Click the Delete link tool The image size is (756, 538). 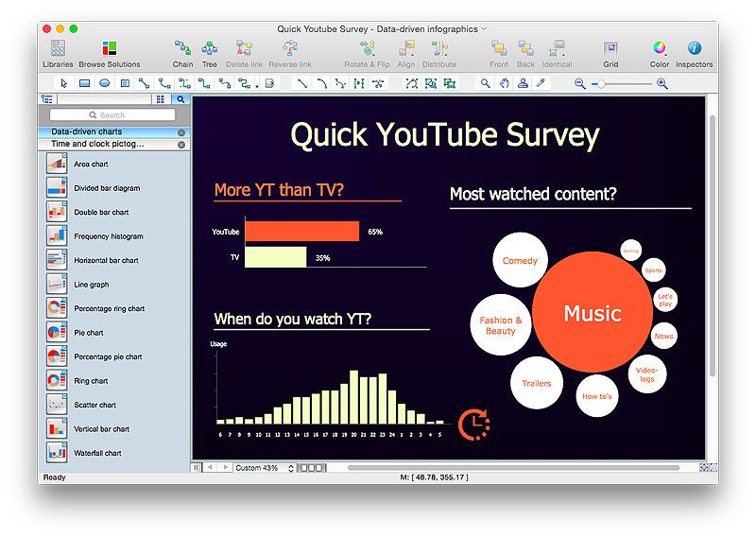(x=245, y=54)
